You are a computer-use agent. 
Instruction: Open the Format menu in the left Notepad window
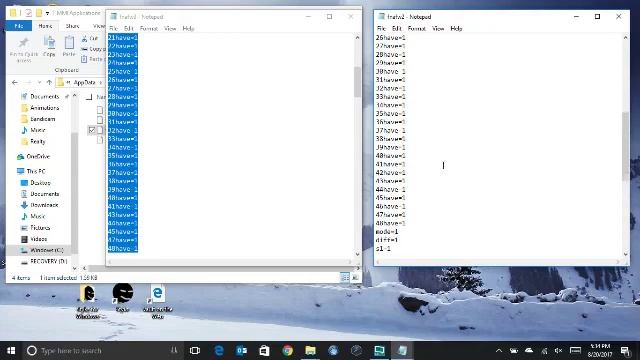pyautogui.click(x=149, y=29)
